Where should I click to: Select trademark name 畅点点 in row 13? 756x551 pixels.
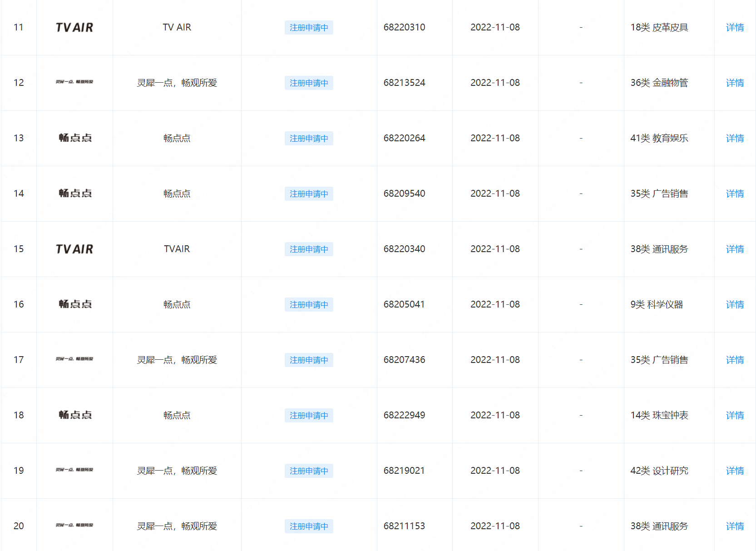point(177,138)
